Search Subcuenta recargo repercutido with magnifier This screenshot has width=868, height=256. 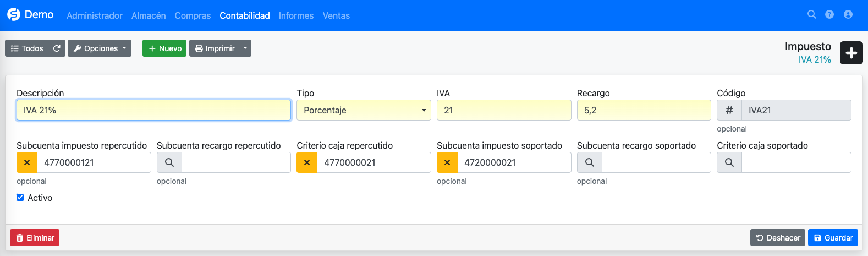click(169, 162)
